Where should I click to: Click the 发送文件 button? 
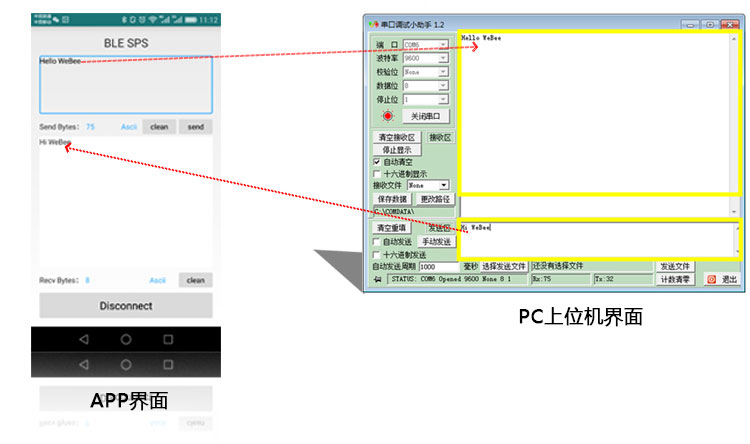tap(675, 266)
